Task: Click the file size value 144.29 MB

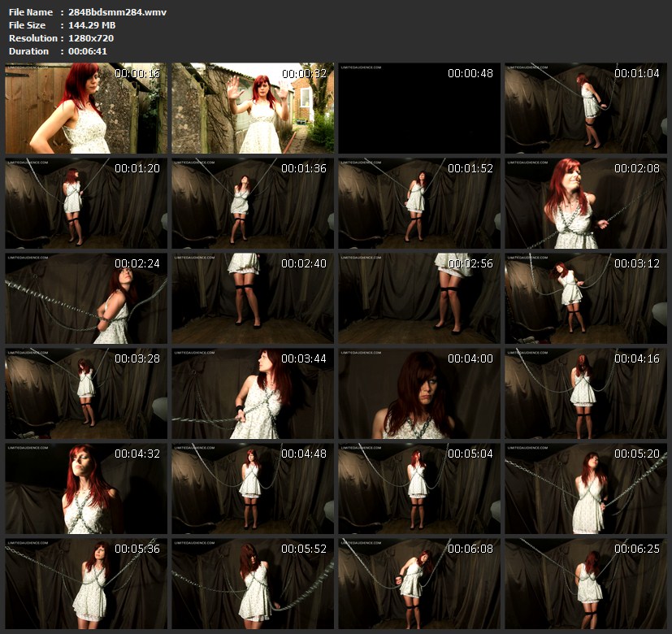Action: (92, 25)
